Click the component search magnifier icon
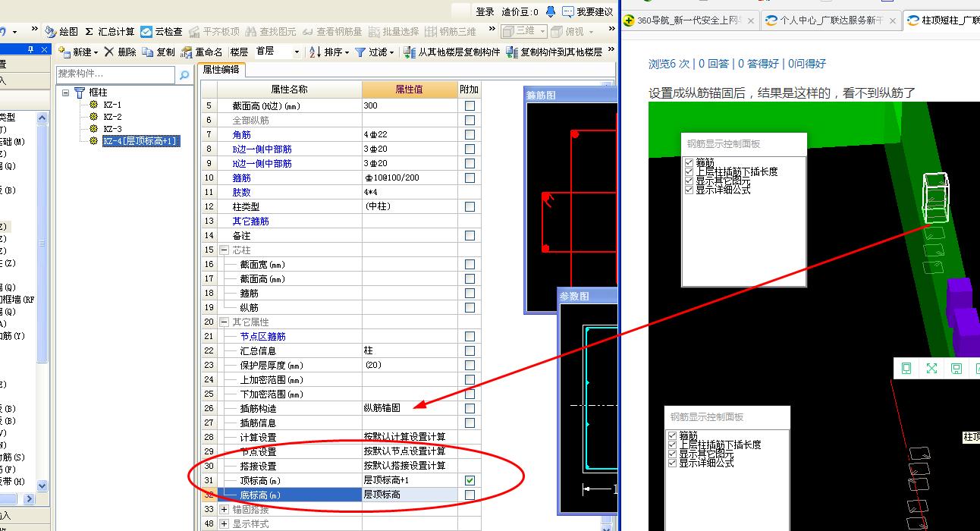This screenshot has height=531, width=980. coord(184,74)
